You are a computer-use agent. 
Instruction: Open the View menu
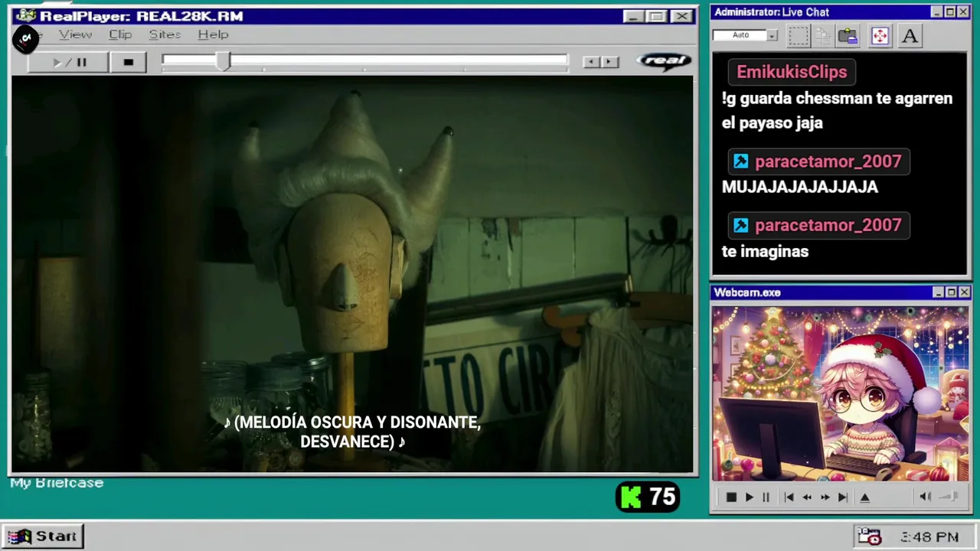coord(75,34)
